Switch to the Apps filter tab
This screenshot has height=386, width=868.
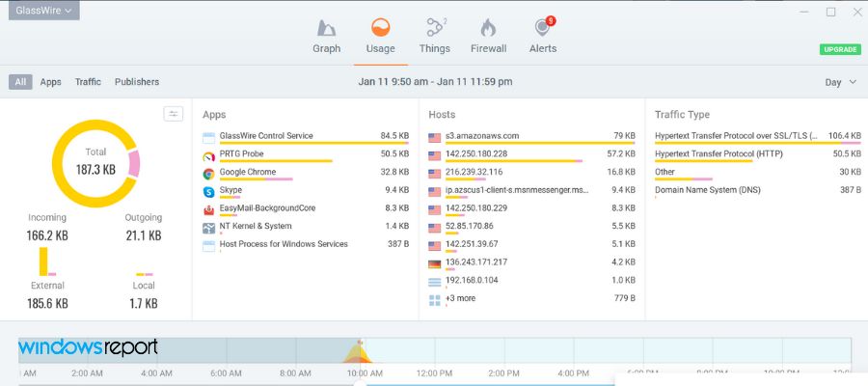(50, 82)
